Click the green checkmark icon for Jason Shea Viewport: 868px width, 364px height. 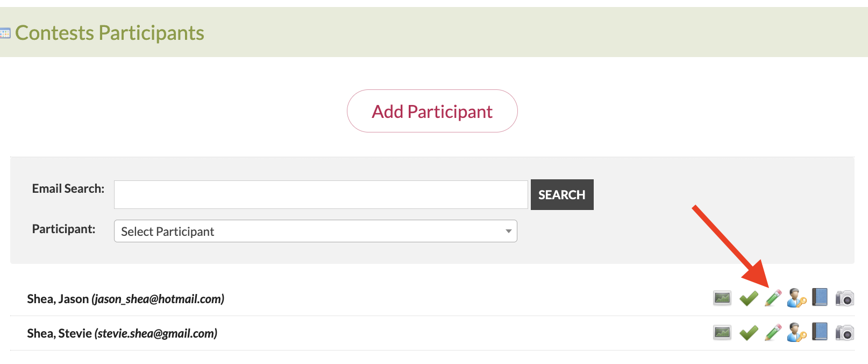point(749,298)
